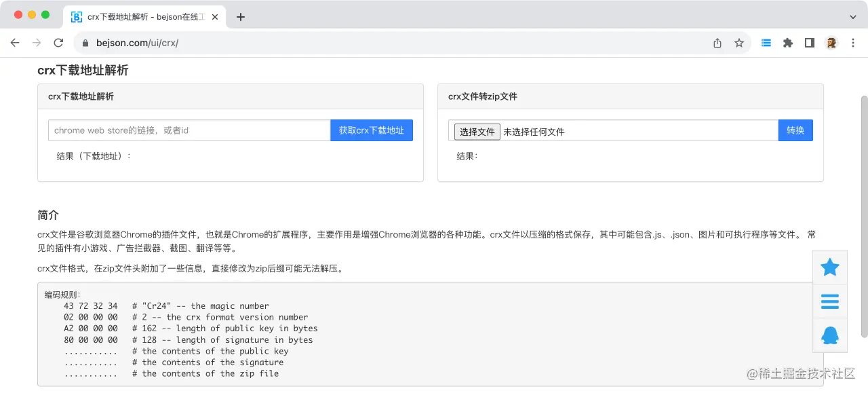The width and height of the screenshot is (868, 393).
Task: Click the 简介 heading
Action: (x=48, y=215)
